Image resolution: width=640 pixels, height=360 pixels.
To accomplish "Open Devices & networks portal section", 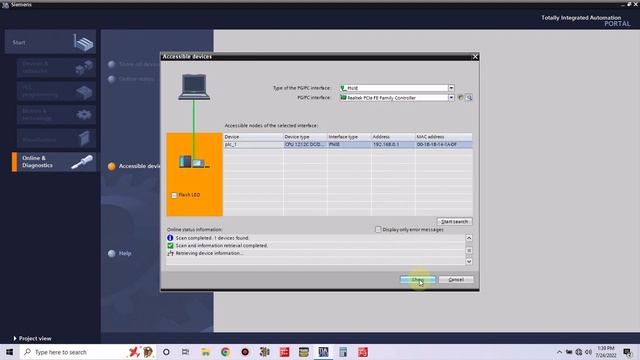I will point(56,67).
